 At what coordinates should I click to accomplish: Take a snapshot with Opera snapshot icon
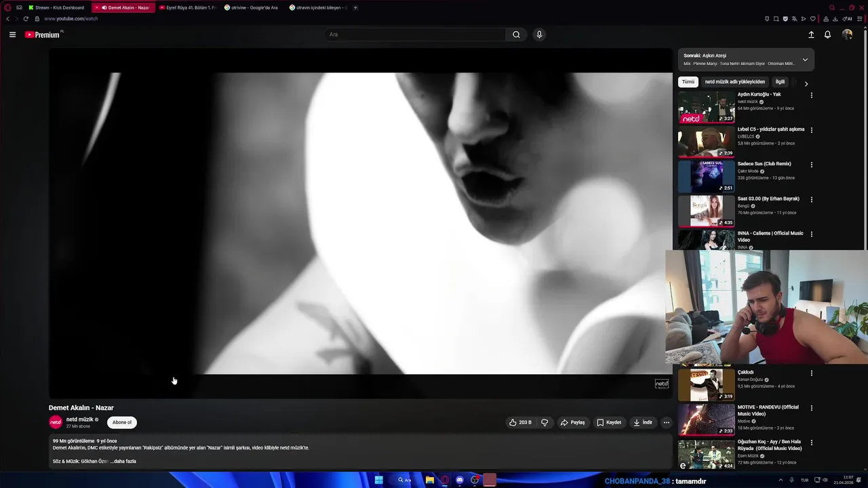click(776, 19)
